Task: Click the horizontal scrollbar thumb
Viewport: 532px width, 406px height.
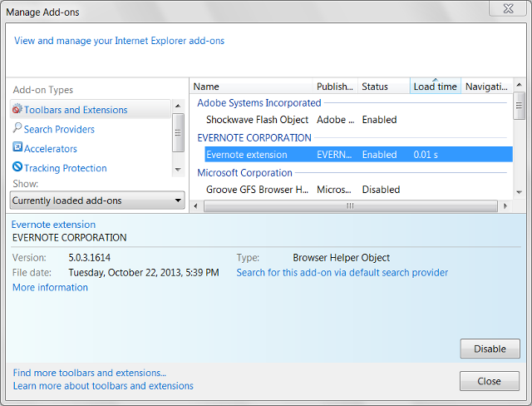Action: click(351, 205)
